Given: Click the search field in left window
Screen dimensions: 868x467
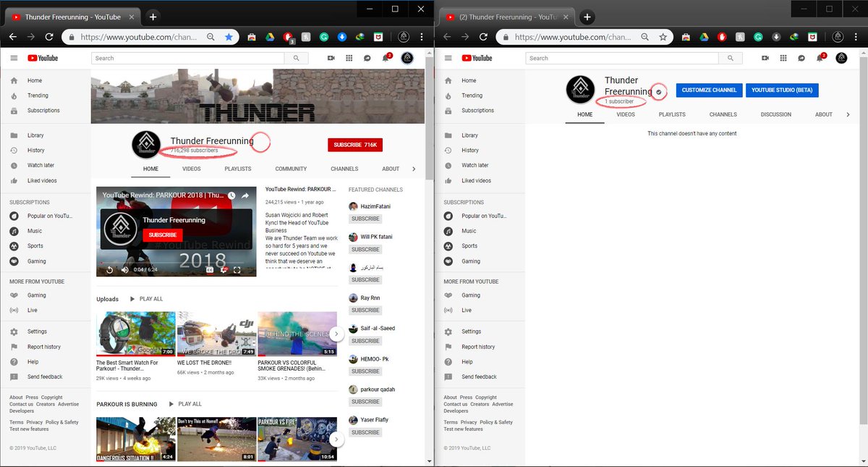Looking at the screenshot, I should coord(187,58).
